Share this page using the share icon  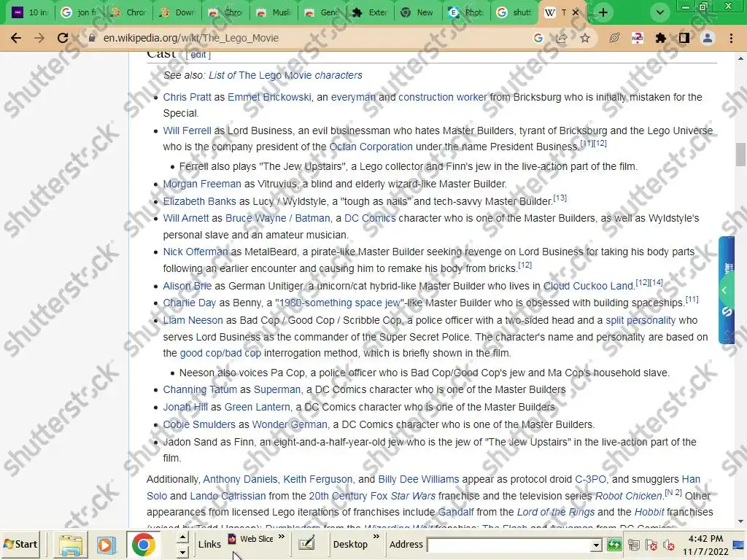pyautogui.click(x=562, y=38)
